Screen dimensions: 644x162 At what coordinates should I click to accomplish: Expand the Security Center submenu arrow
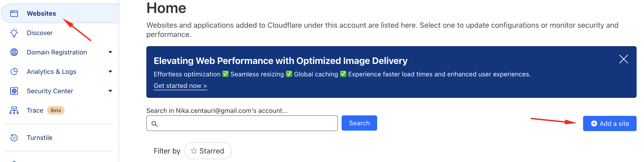point(110,91)
